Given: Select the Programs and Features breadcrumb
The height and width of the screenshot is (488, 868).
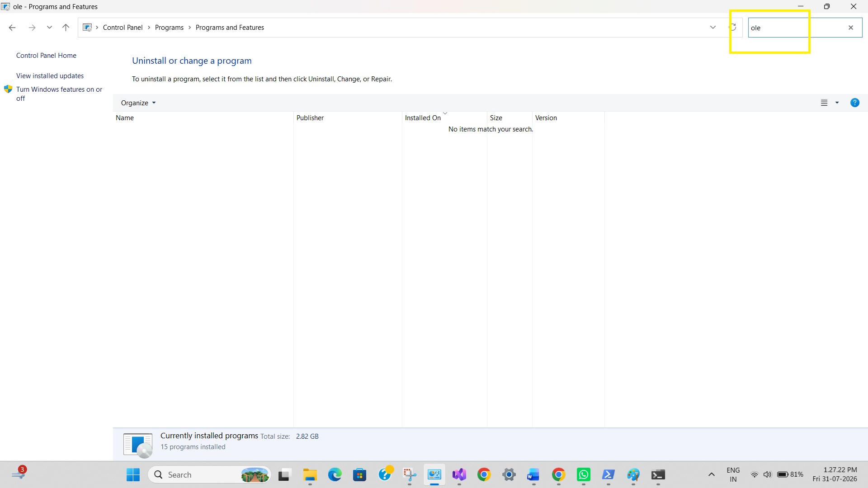Looking at the screenshot, I should tap(230, 28).
